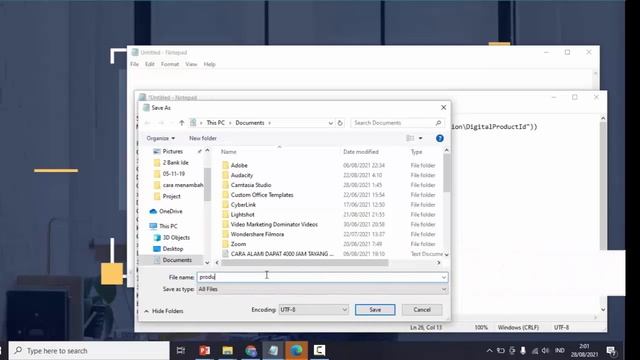This screenshot has height=360, width=640.
Task: Open Format menu in background Notepad
Action: coord(170,64)
